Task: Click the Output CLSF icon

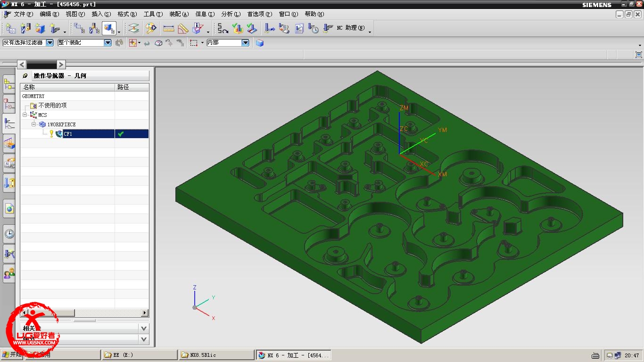Action: (x=269, y=29)
